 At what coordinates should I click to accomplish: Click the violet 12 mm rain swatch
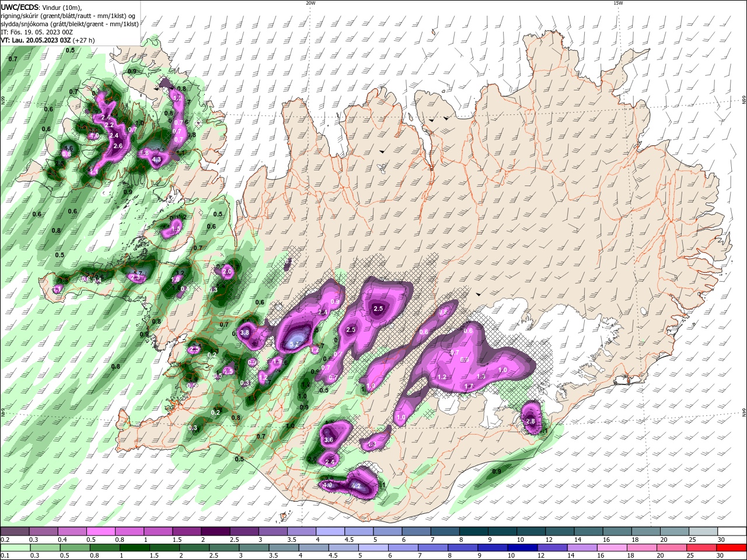(553, 548)
